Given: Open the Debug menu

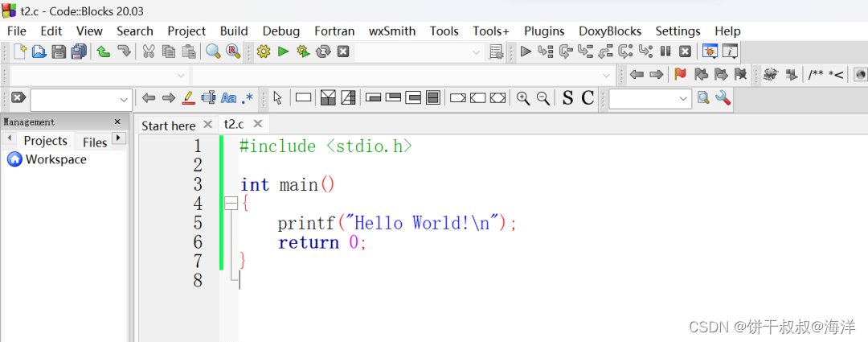Looking at the screenshot, I should [281, 31].
